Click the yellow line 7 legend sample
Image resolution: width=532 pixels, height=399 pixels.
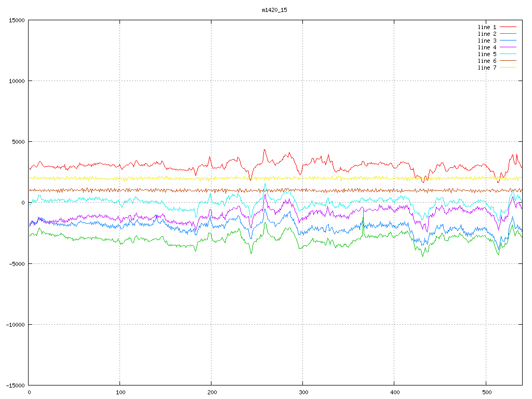coord(508,68)
